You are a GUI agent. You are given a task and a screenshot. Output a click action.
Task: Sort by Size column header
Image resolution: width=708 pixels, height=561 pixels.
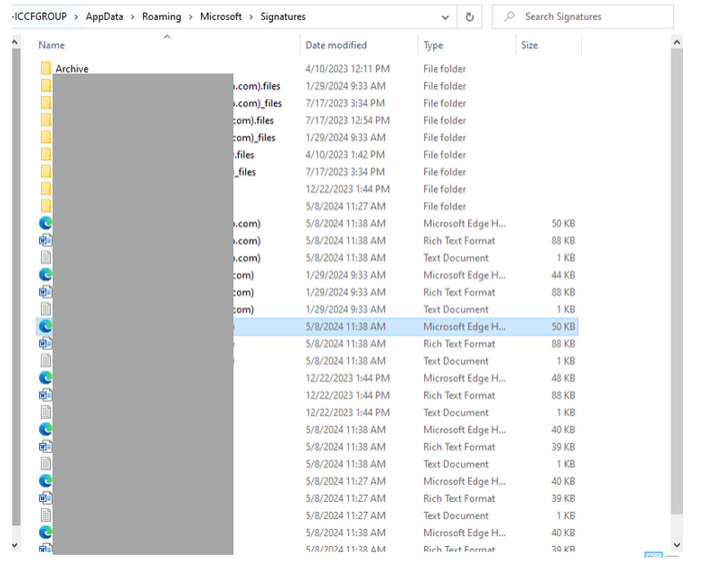point(529,45)
